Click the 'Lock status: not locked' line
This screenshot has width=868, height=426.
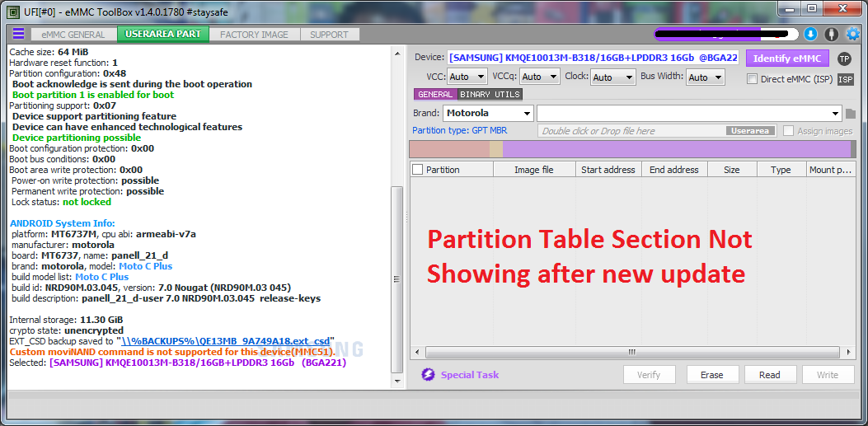[61, 202]
